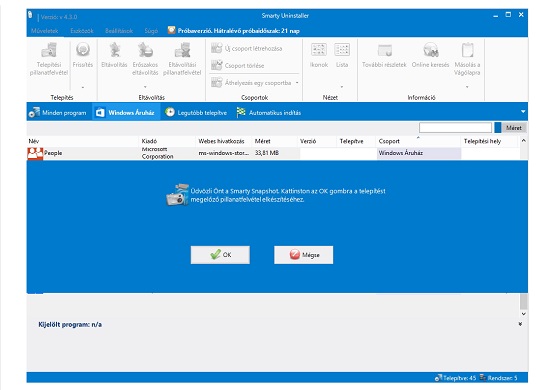Click the OK button in Smarty Snapshot
This screenshot has width=550, height=390.
pos(220,255)
